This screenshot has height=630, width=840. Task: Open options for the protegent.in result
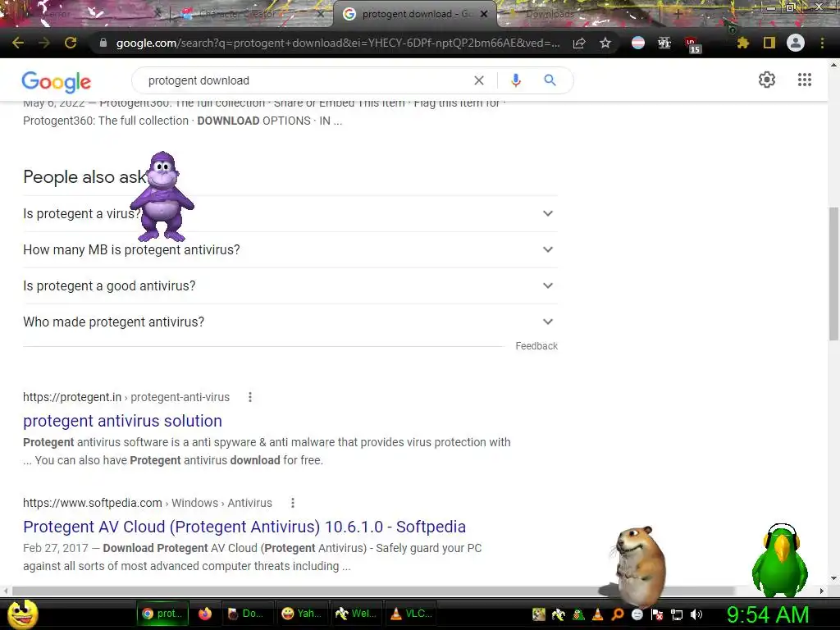249,397
